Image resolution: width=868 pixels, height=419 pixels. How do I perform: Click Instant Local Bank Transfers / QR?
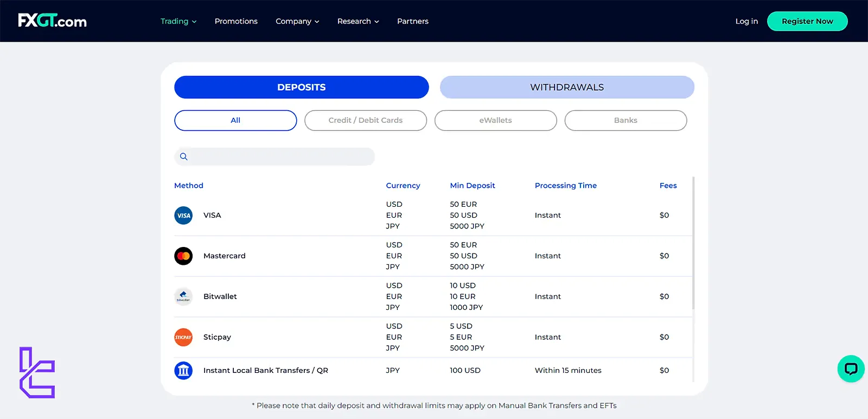266,371
